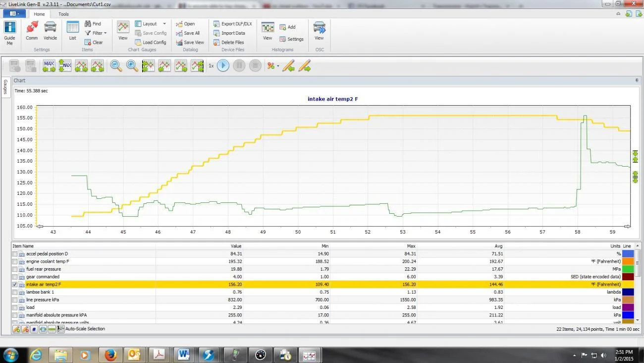Click Save View in Datalog group
Screen dimensions: 644x363
190,42
